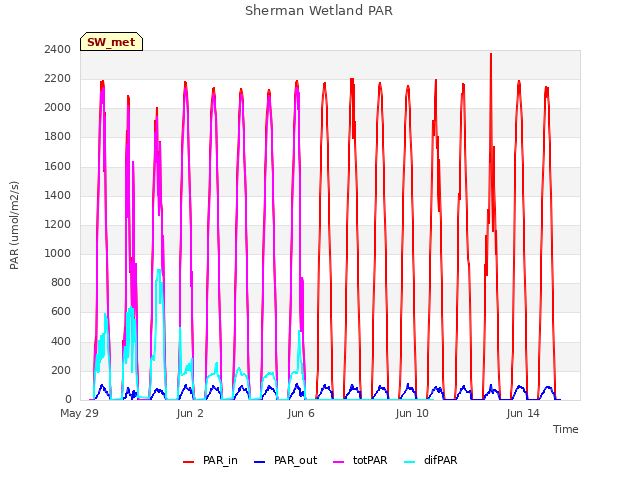Click the 800 y-axis tick label
The width and height of the screenshot is (640, 480).
(x=61, y=282)
